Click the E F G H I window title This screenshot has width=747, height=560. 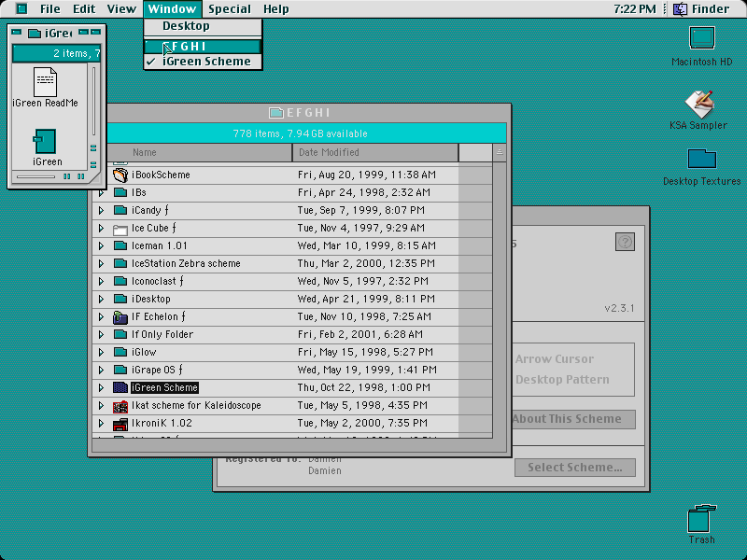[308, 113]
